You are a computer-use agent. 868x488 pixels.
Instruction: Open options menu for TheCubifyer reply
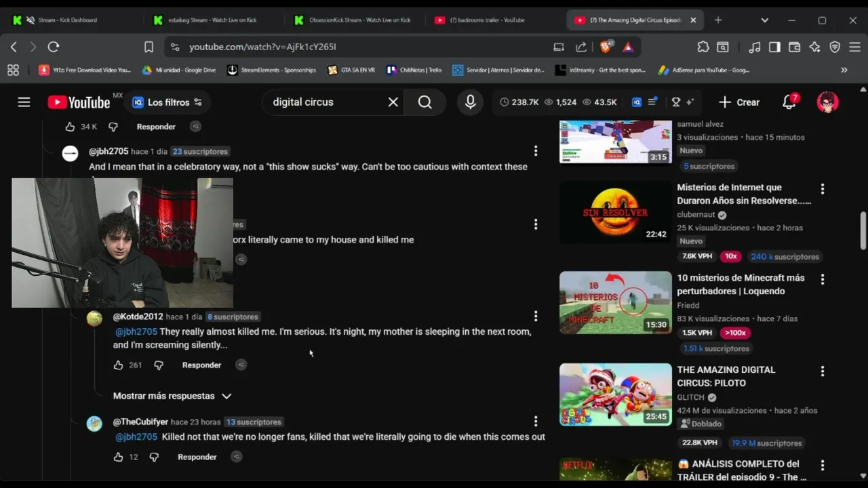click(x=536, y=422)
